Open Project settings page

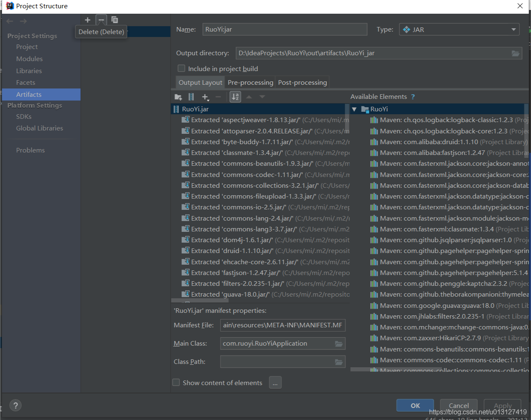(x=27, y=47)
